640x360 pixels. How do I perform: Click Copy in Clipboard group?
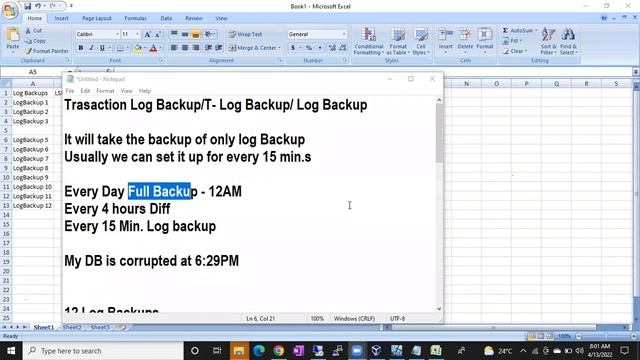(35, 41)
